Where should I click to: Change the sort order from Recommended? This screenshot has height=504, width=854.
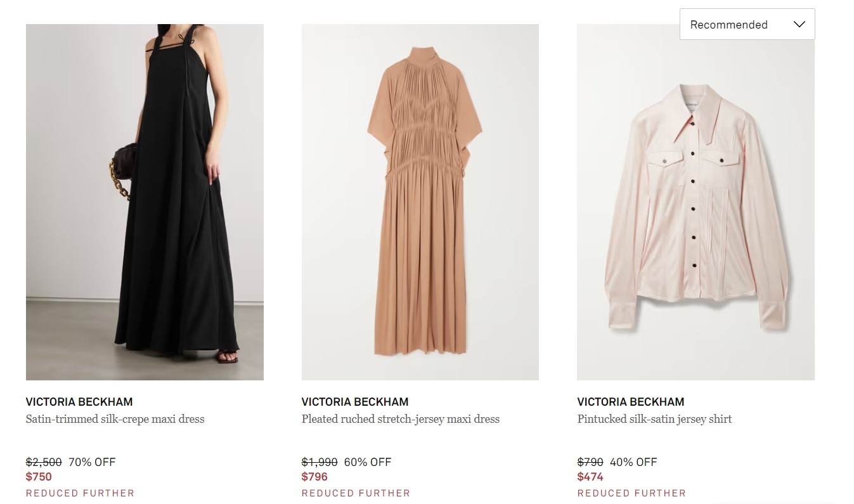[747, 24]
